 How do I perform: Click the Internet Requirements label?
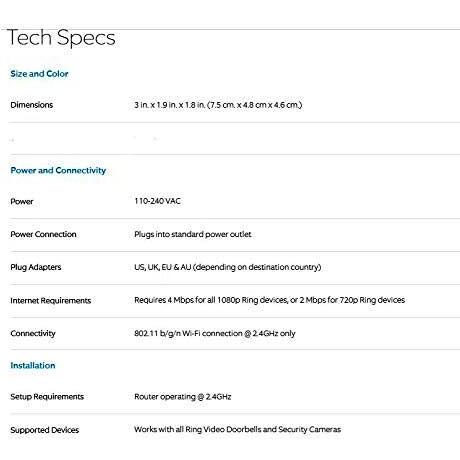pos(51,300)
